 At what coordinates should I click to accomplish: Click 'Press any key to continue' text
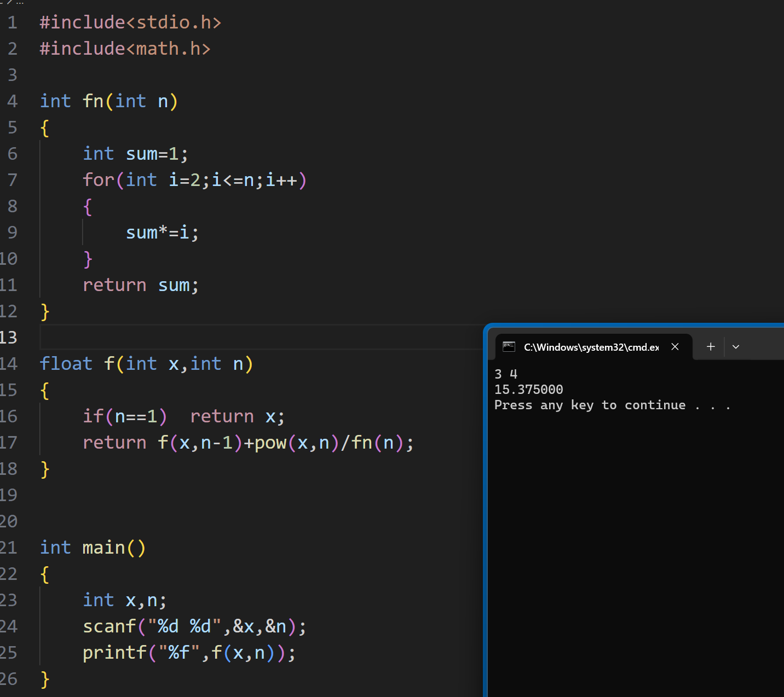[590, 405]
